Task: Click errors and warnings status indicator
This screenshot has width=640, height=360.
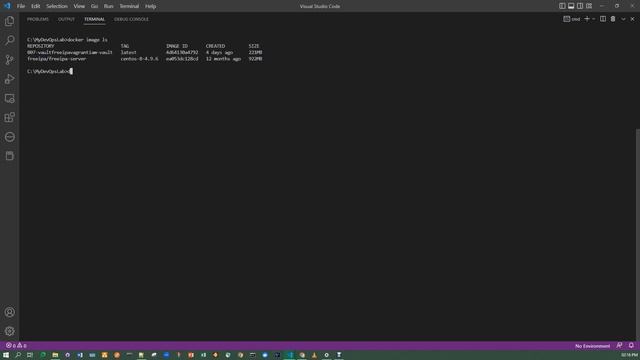Action: 16,346
